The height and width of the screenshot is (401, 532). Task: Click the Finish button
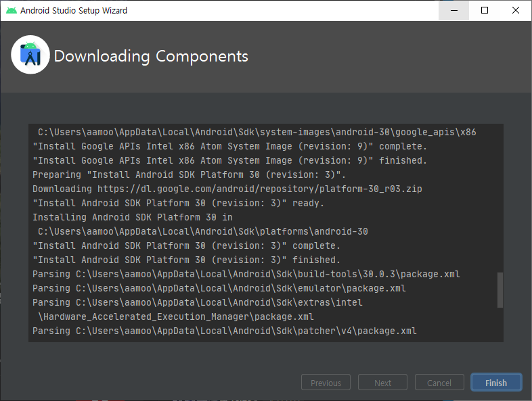click(x=496, y=382)
